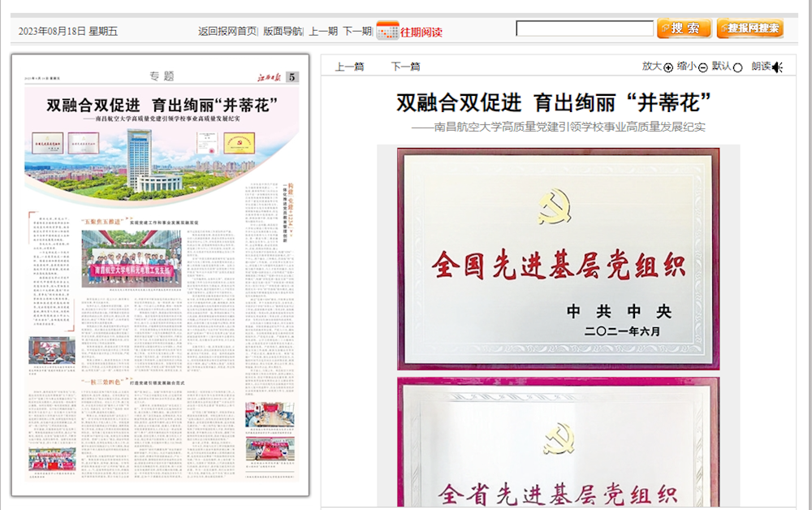
Task: Click the 全国先进基层党组织 plaque image
Action: (558, 258)
